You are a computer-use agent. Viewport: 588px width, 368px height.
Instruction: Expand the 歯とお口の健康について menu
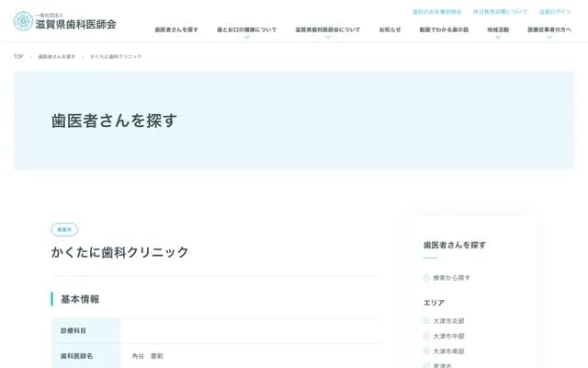(x=246, y=29)
